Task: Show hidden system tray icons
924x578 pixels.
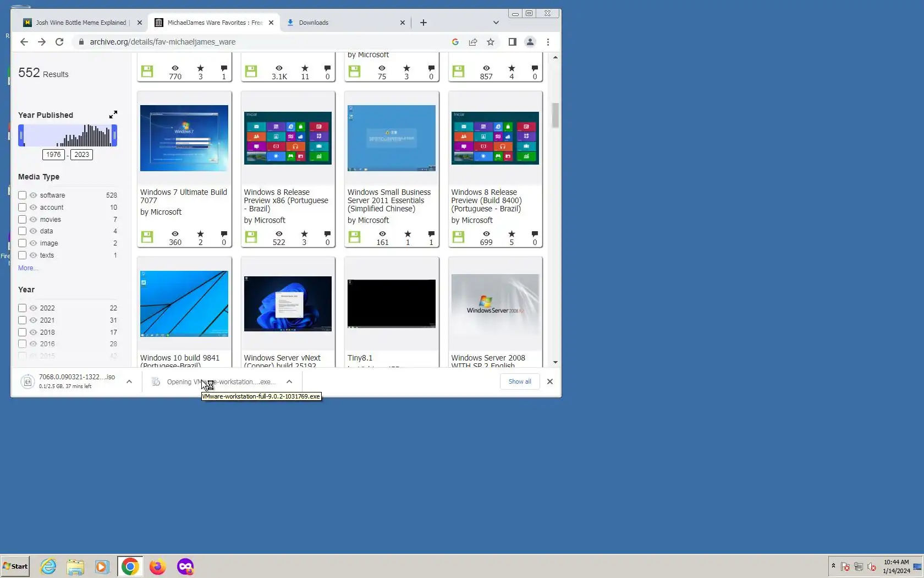Action: [x=833, y=566]
